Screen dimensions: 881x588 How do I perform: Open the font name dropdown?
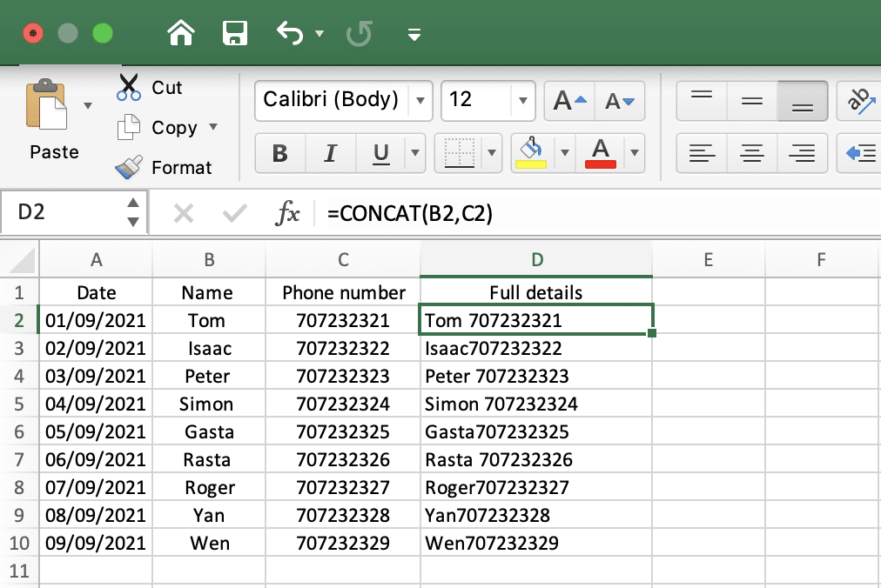420,101
